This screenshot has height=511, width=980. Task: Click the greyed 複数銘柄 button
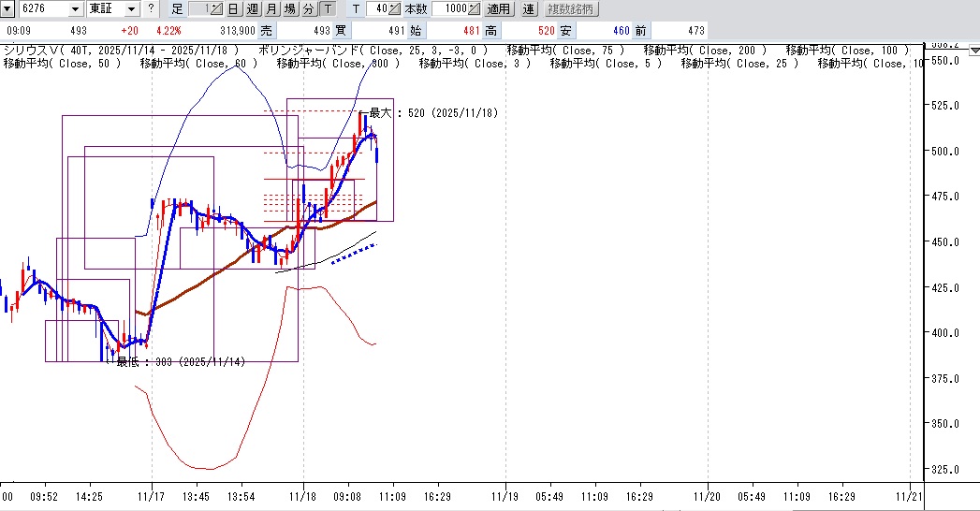pos(572,8)
